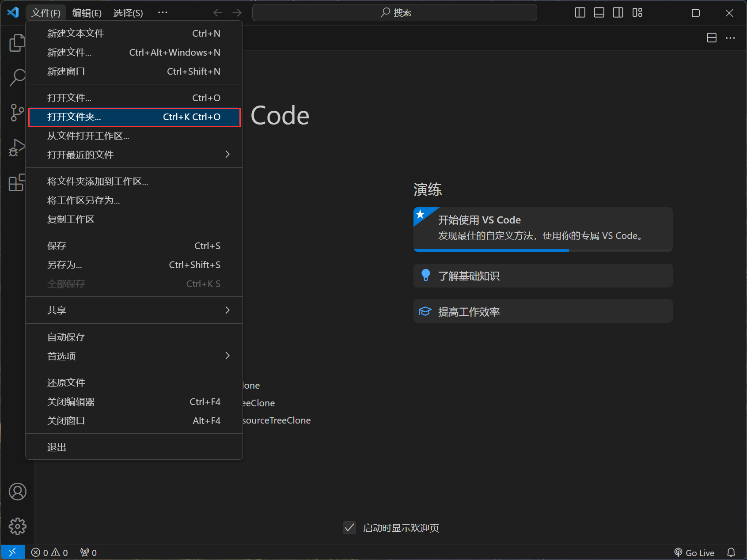This screenshot has height=560, width=747.
Task: Click the walkthrough progress bar
Action: pos(543,250)
